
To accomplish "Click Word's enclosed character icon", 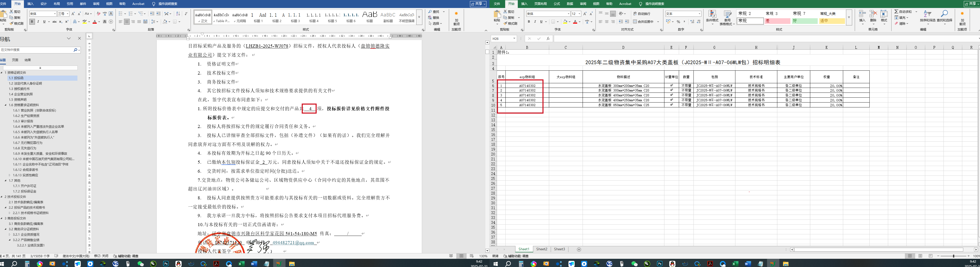I will [111, 22].
